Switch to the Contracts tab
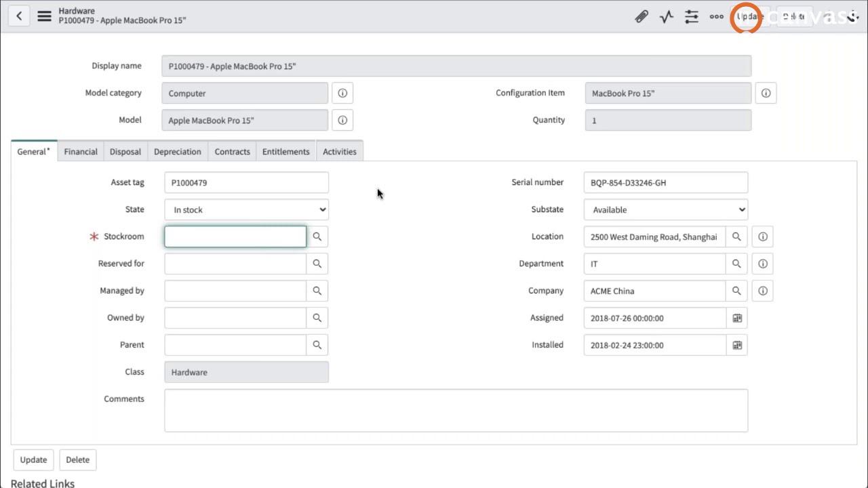The height and width of the screenshot is (488, 868). coord(232,151)
